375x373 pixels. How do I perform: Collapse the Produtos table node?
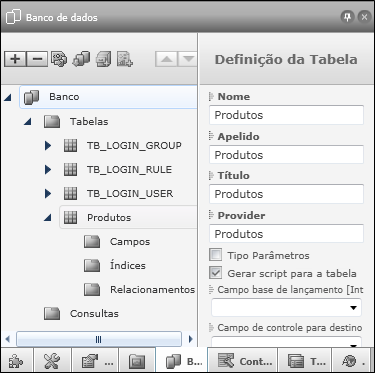click(48, 218)
